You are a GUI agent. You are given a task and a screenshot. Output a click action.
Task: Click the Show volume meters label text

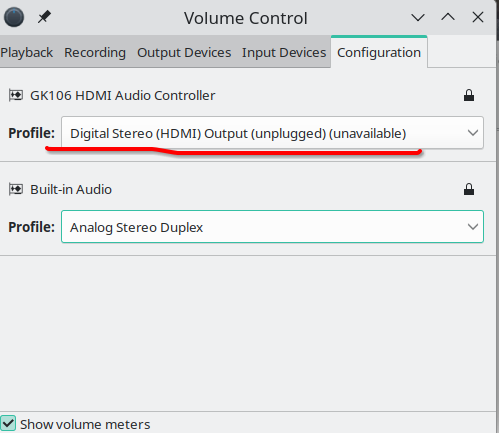tap(85, 424)
